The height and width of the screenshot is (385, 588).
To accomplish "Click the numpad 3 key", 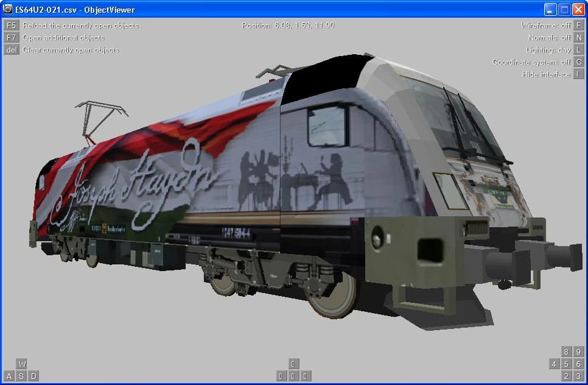I will [579, 376].
